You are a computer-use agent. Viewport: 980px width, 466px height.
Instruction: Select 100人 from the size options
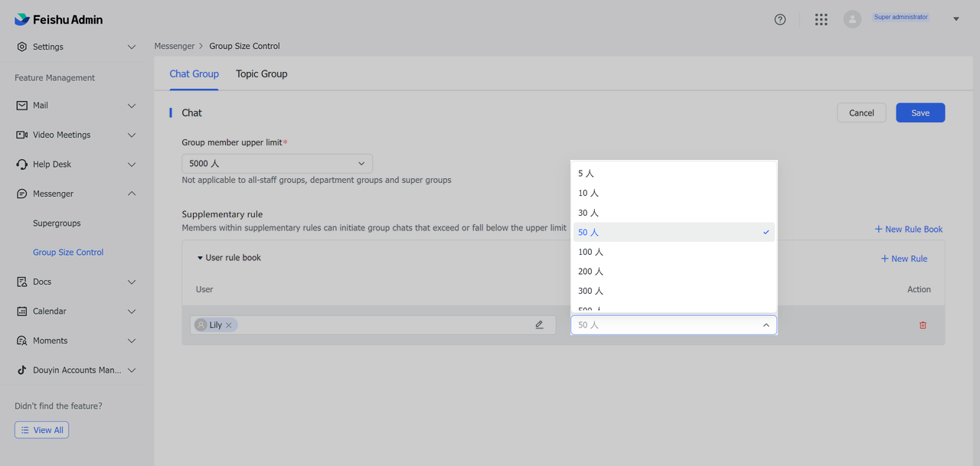pyautogui.click(x=590, y=251)
